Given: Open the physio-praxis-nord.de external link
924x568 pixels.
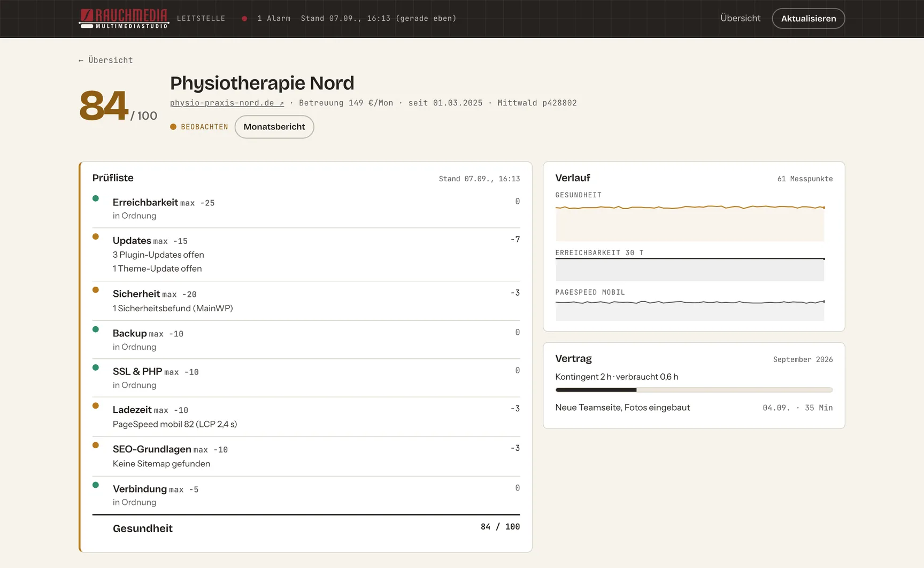Looking at the screenshot, I should coord(227,103).
